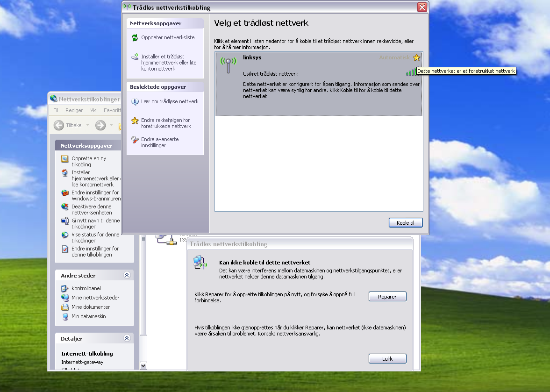Click the sidebar scrollbar down arrow

coord(143,366)
